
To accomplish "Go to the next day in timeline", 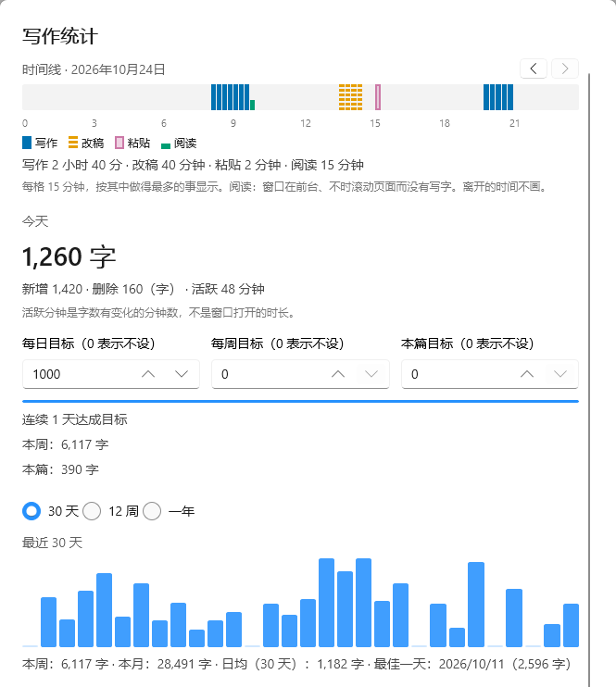I will point(565,69).
